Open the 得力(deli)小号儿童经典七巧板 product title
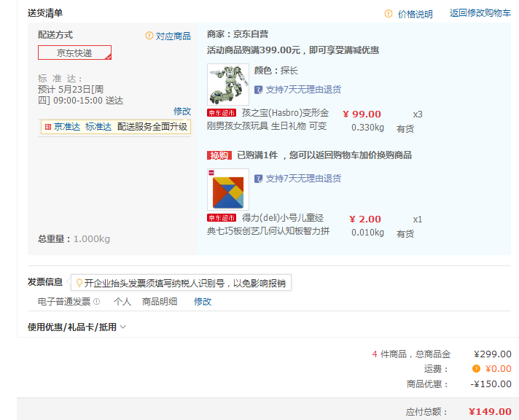Screen dimensions: 519x420 click(x=268, y=225)
